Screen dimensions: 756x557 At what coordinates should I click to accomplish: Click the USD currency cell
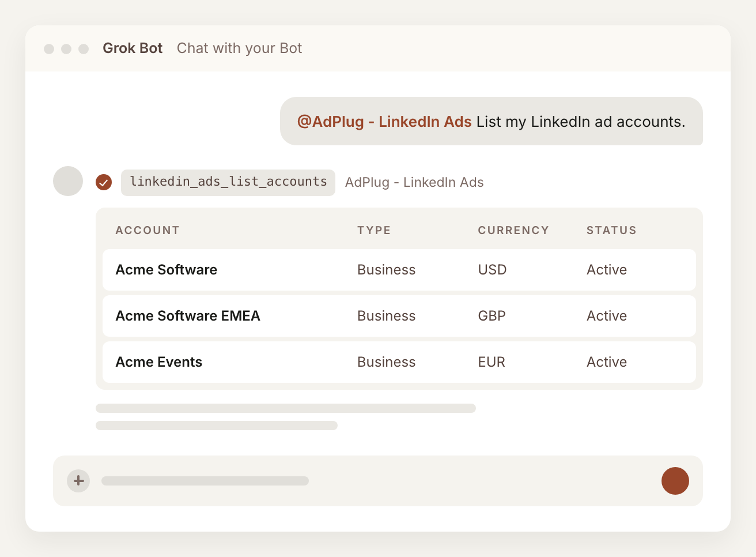(x=492, y=270)
